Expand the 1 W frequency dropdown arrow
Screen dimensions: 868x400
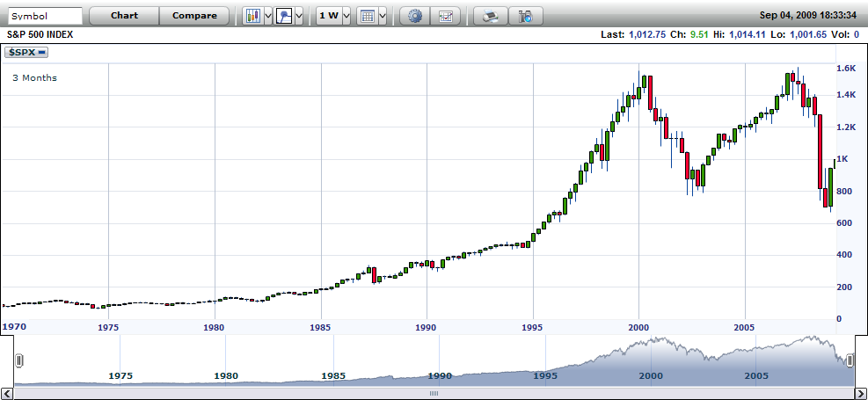[346, 16]
